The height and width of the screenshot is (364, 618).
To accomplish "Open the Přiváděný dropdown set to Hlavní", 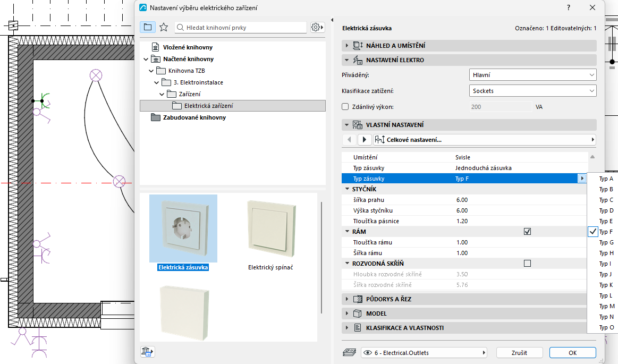I will point(533,75).
